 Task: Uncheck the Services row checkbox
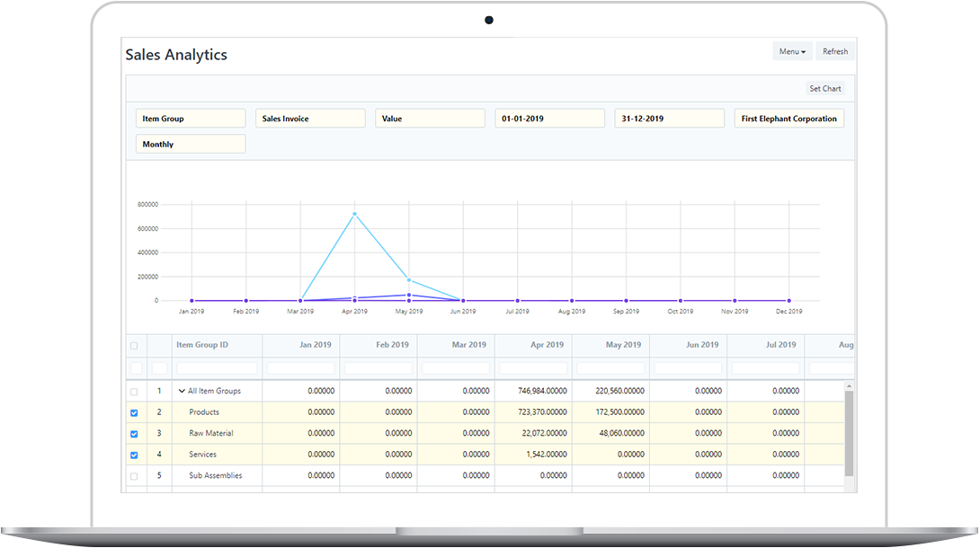point(135,455)
